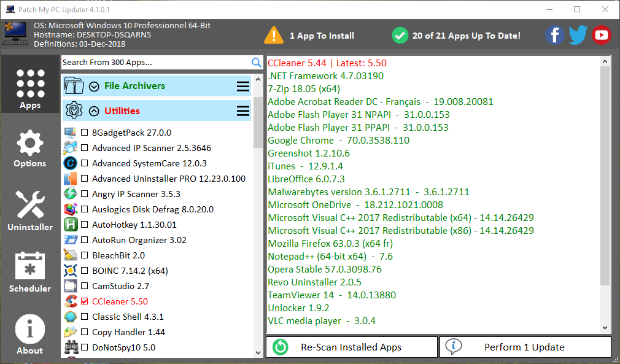The width and height of the screenshot is (620, 364).
Task: Open the YouTube channel icon
Action: click(x=601, y=35)
